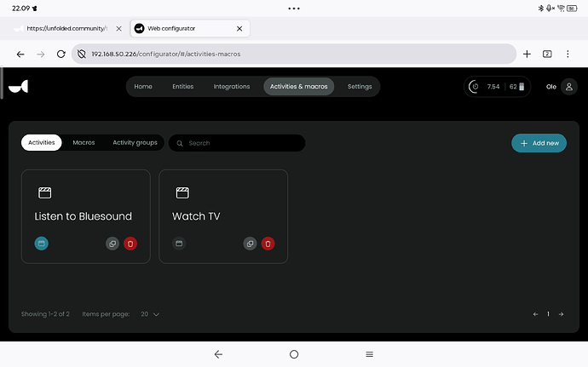Open the items per page dropdown
The width and height of the screenshot is (588, 367).
click(x=150, y=314)
